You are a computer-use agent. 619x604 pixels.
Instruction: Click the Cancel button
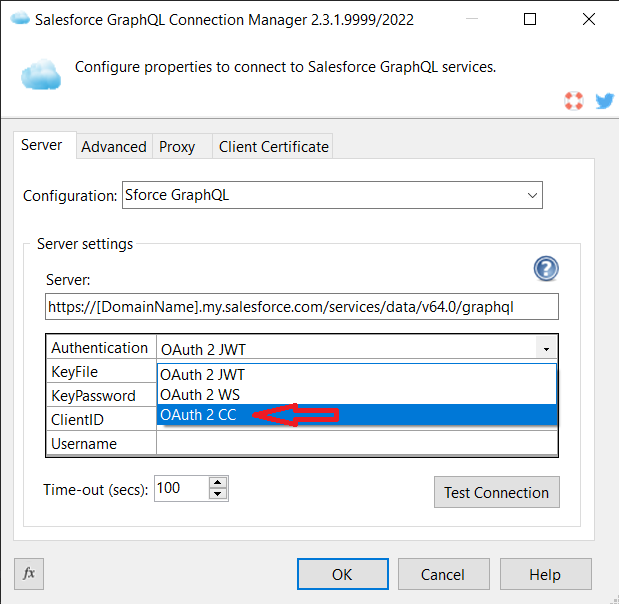[x=442, y=574]
